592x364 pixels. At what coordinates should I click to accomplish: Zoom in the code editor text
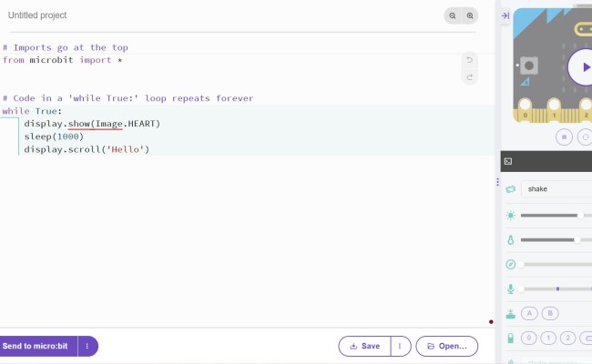(x=470, y=15)
